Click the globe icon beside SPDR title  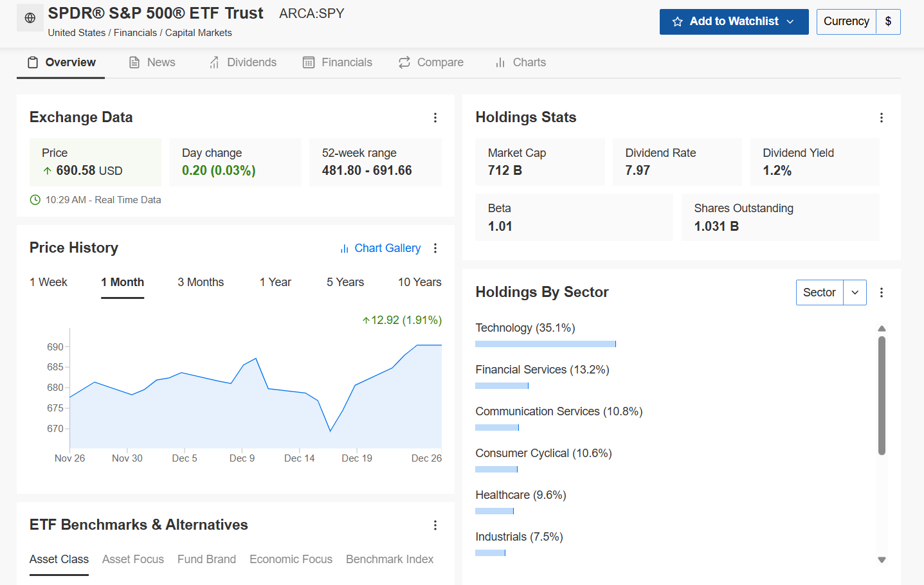coord(30,18)
